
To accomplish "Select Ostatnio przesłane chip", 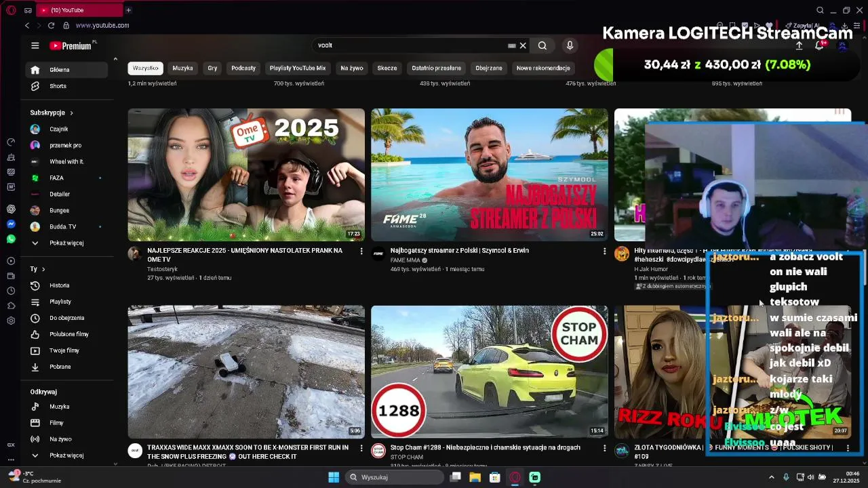I will [x=436, y=68].
